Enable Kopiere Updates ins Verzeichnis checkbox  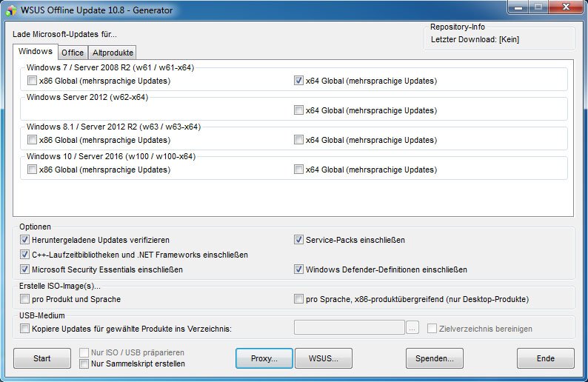click(x=24, y=329)
